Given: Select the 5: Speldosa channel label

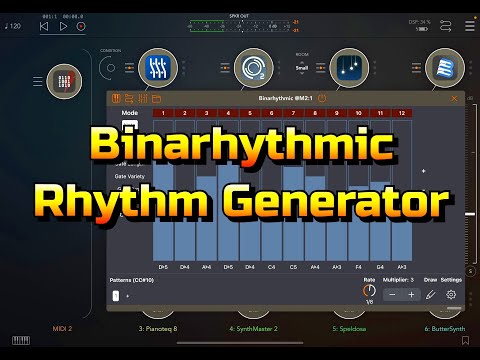Looking at the screenshot, I should (x=349, y=329).
